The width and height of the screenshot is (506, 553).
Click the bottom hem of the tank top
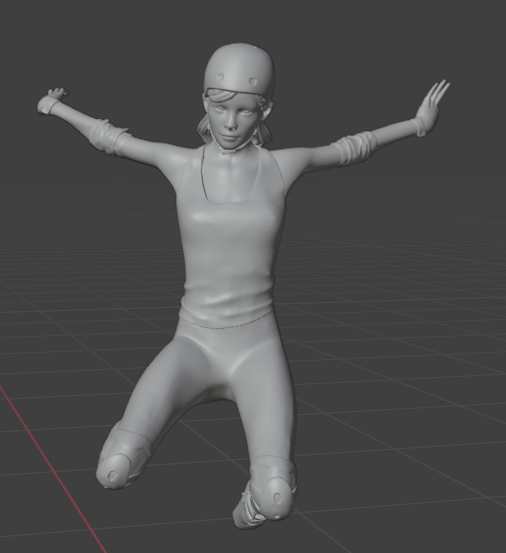(226, 323)
